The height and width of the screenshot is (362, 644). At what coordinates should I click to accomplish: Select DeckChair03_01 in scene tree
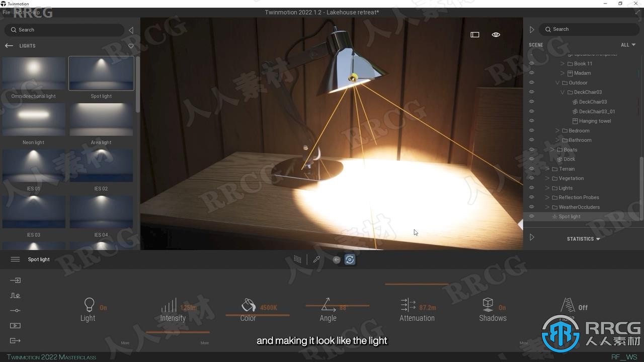pyautogui.click(x=597, y=112)
